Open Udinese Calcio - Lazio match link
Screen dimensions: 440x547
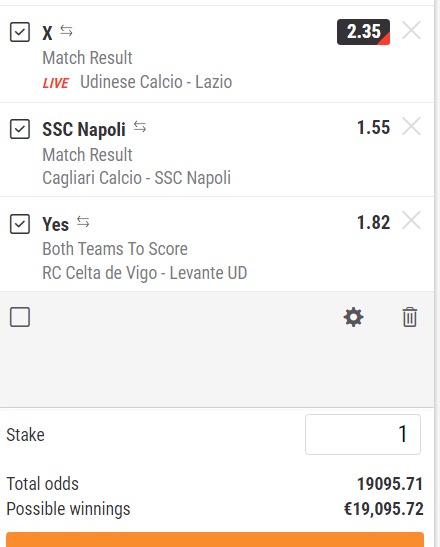coord(156,82)
